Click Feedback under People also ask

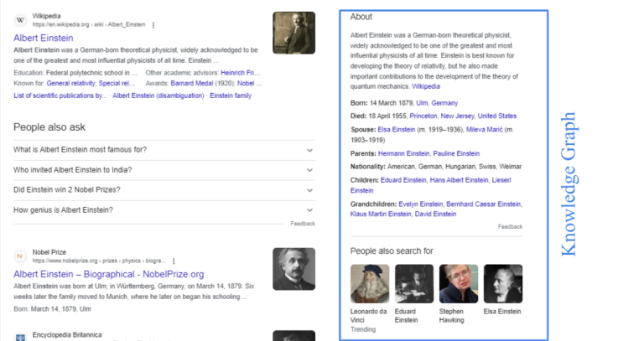point(303,224)
